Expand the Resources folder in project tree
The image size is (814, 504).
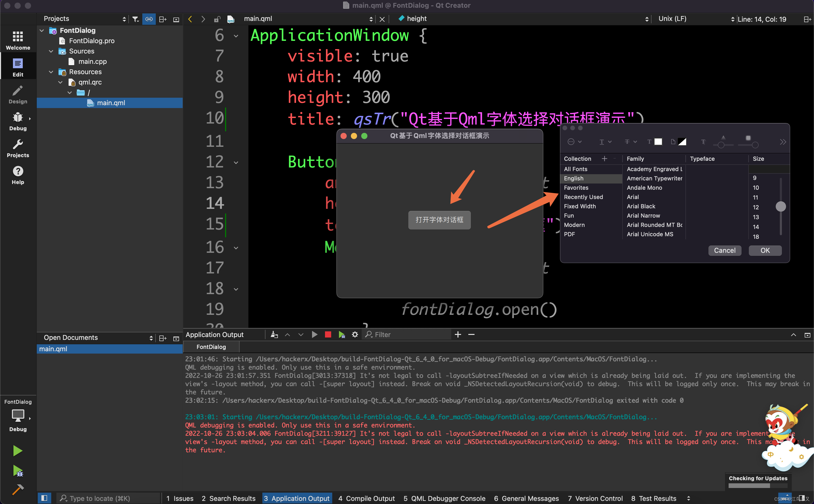52,71
